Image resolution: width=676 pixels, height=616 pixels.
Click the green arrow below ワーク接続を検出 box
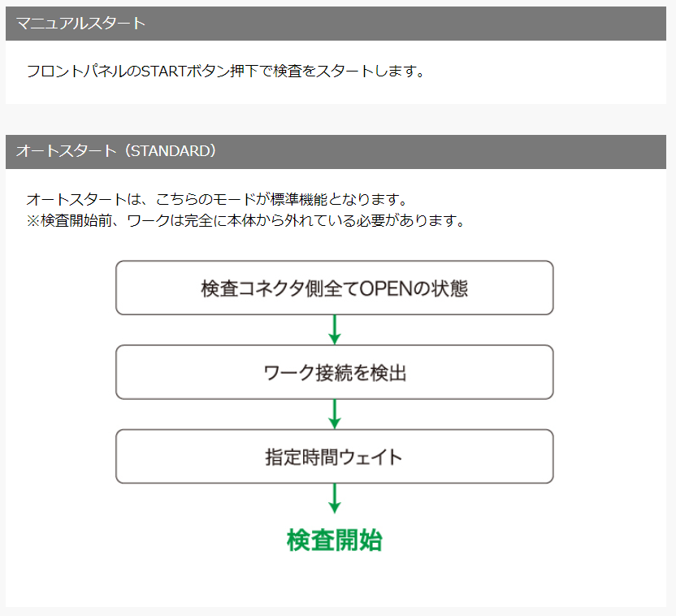334,414
